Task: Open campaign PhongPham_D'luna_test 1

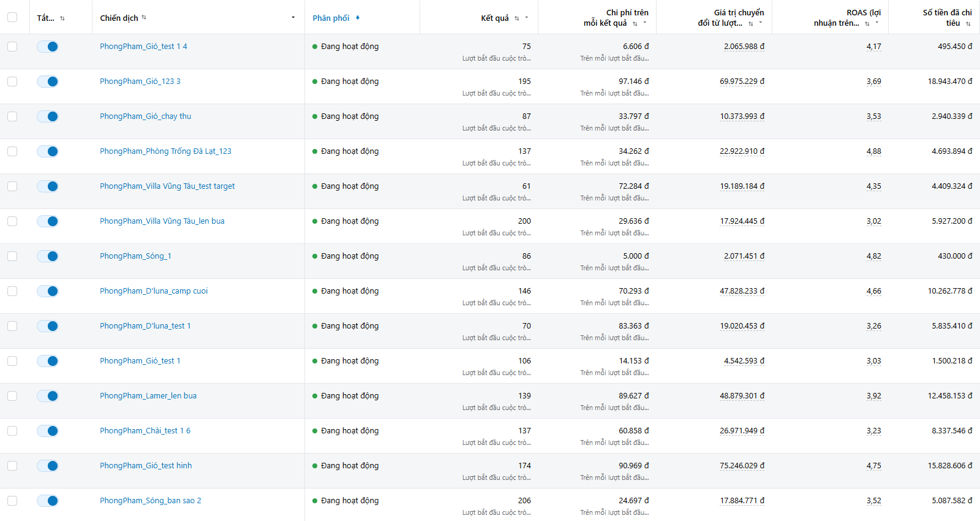Action: [x=145, y=326]
